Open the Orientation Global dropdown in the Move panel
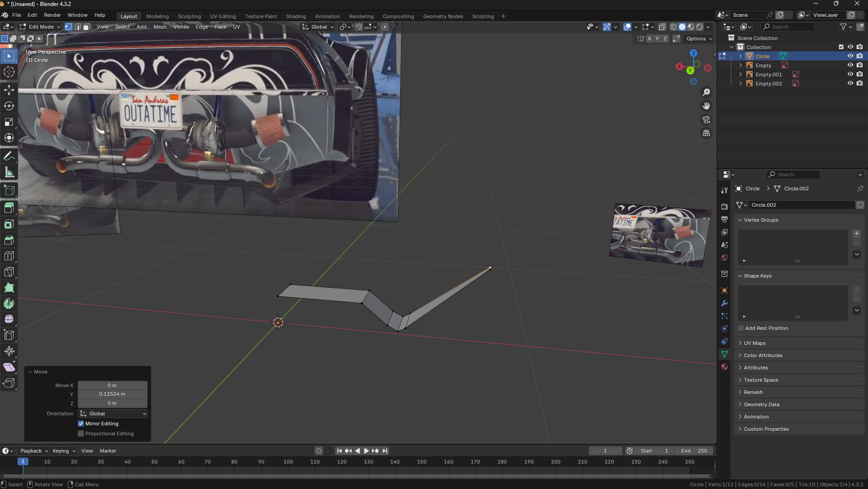Screen dimensions: 868x489 click(x=113, y=414)
